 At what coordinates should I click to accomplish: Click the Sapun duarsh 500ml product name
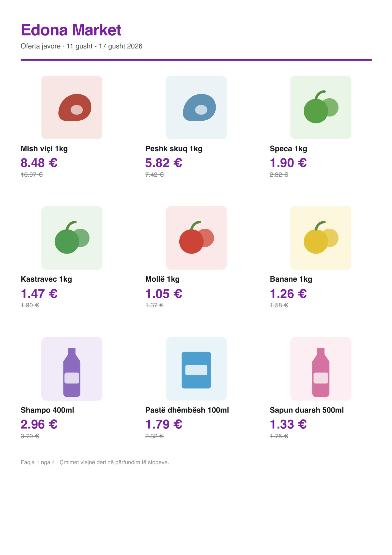307,410
